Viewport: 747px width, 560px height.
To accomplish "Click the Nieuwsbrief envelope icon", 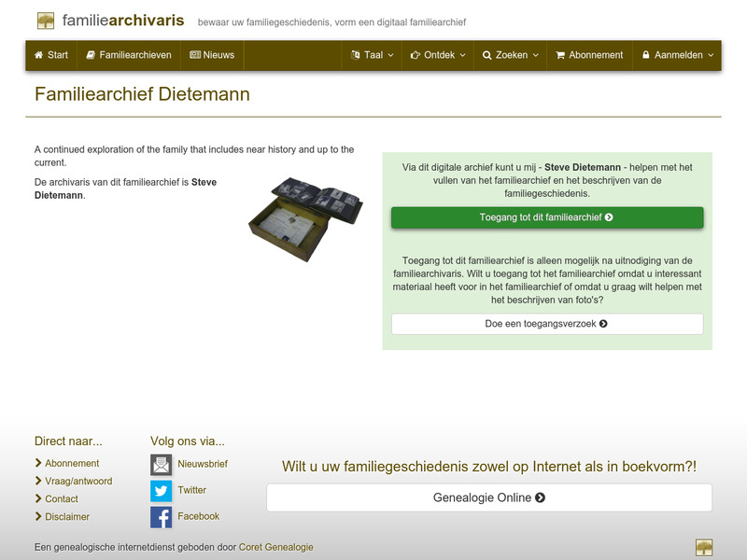I will [x=161, y=464].
